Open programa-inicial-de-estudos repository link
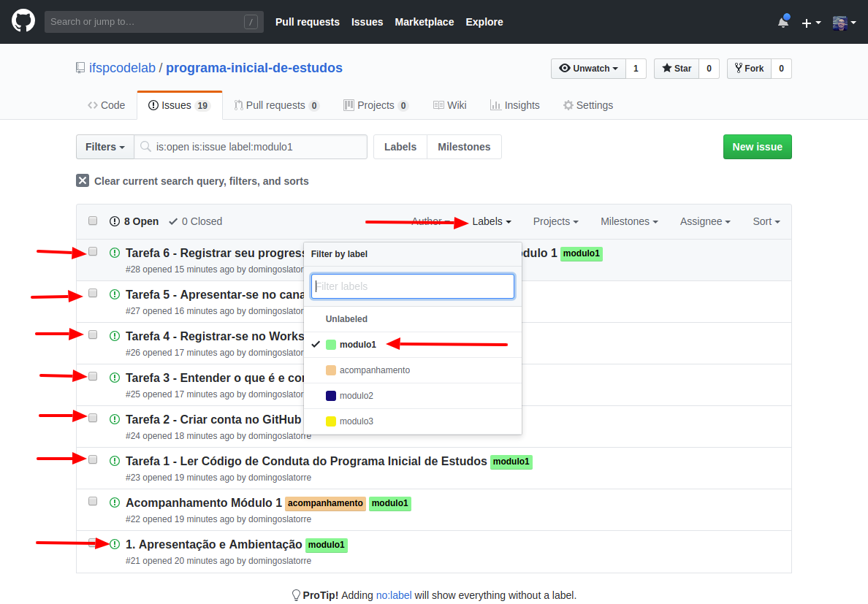The image size is (868, 604). [254, 67]
